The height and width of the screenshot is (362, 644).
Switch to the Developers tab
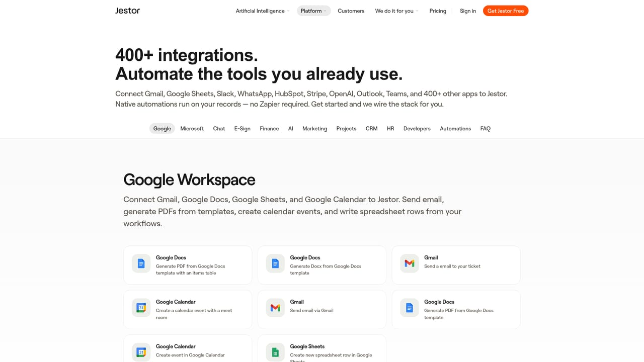[417, 129]
